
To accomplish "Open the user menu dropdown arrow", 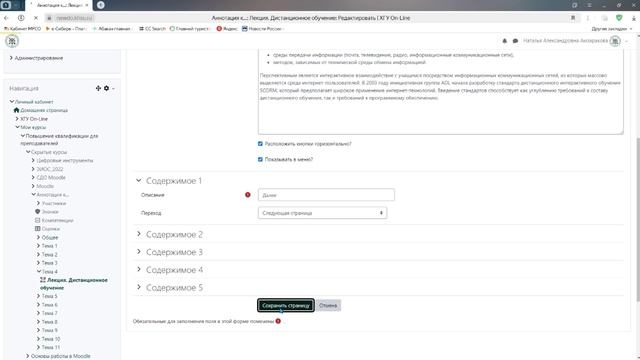I will tap(627, 41).
